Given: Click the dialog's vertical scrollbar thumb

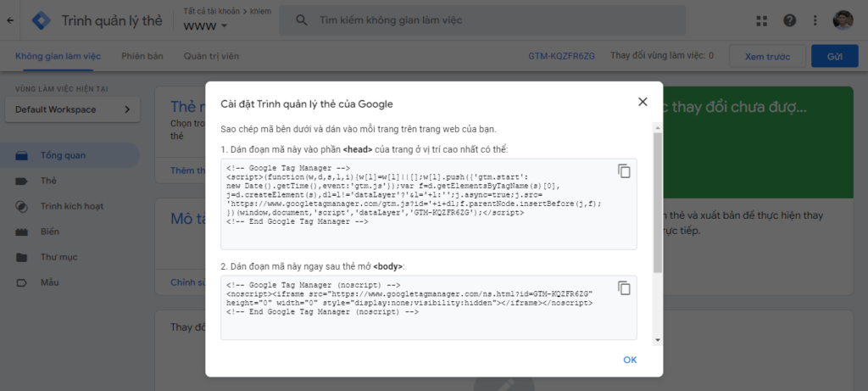Looking at the screenshot, I should coord(658,202).
